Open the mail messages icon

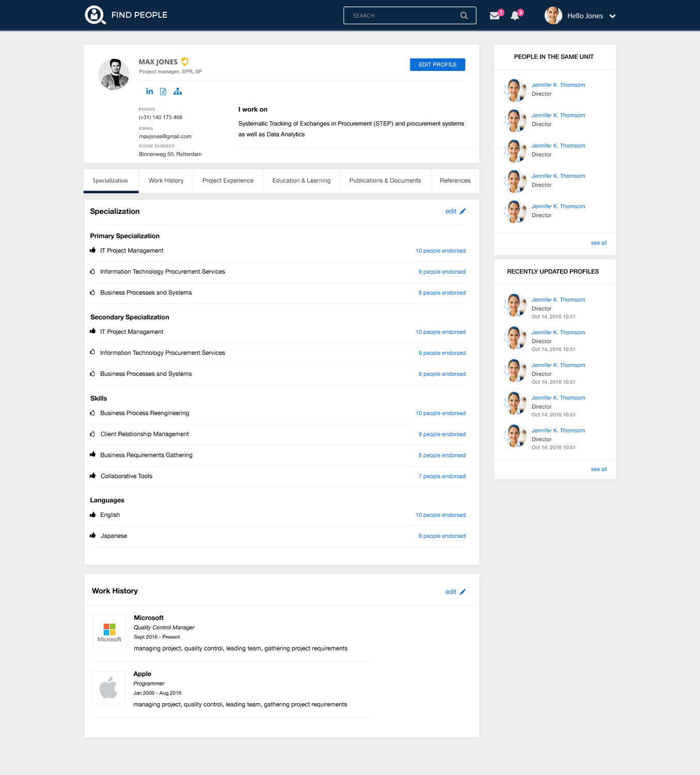click(494, 16)
